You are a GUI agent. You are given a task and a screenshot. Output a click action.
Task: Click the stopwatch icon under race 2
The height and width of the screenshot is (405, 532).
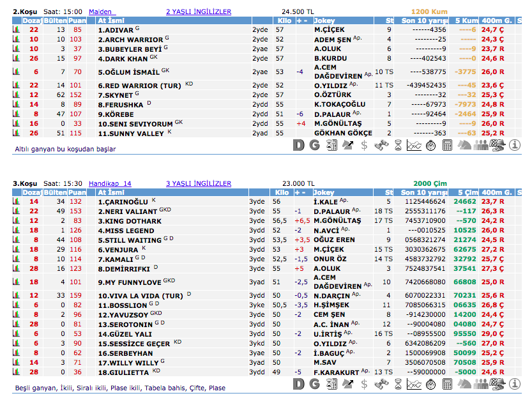point(430,145)
